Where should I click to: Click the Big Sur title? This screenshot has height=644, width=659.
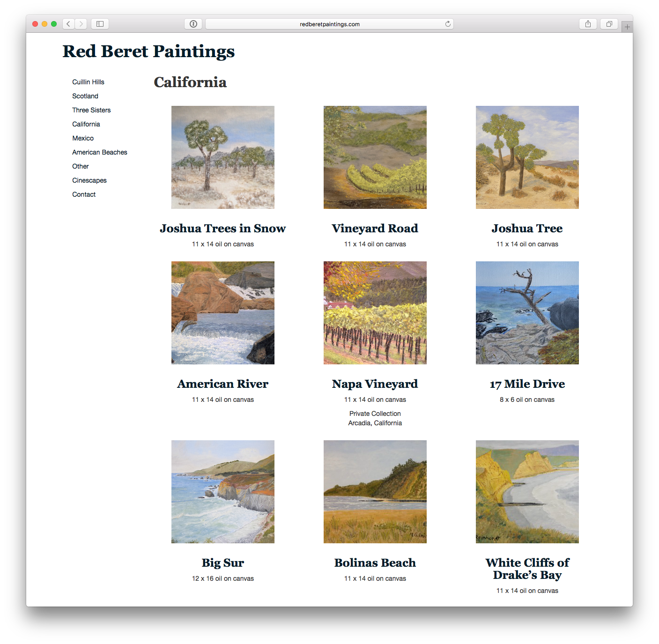[223, 563]
